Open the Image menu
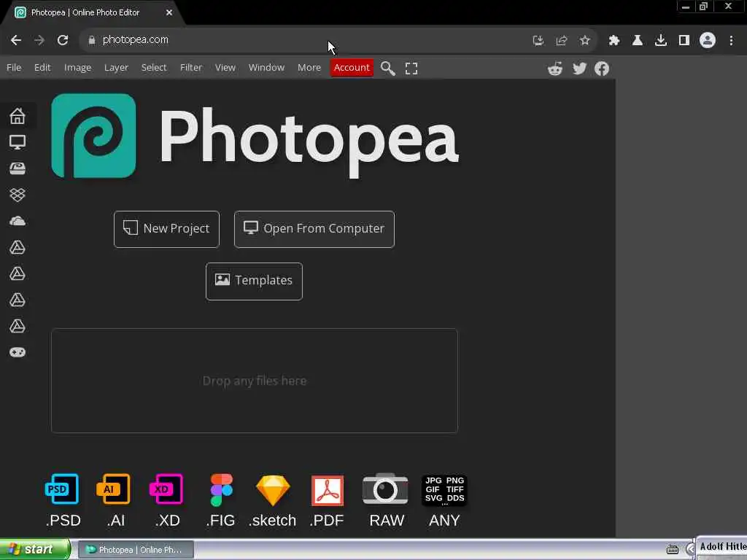Viewport: 747px width, 560px height. (77, 68)
